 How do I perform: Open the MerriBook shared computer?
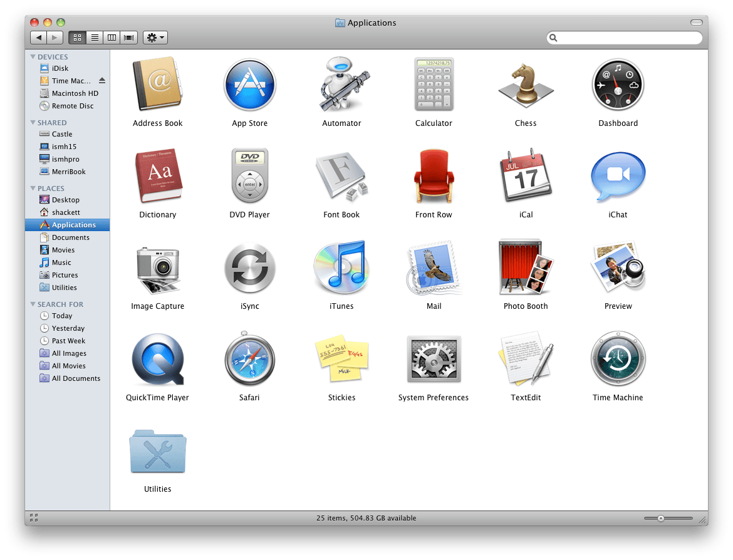67,172
